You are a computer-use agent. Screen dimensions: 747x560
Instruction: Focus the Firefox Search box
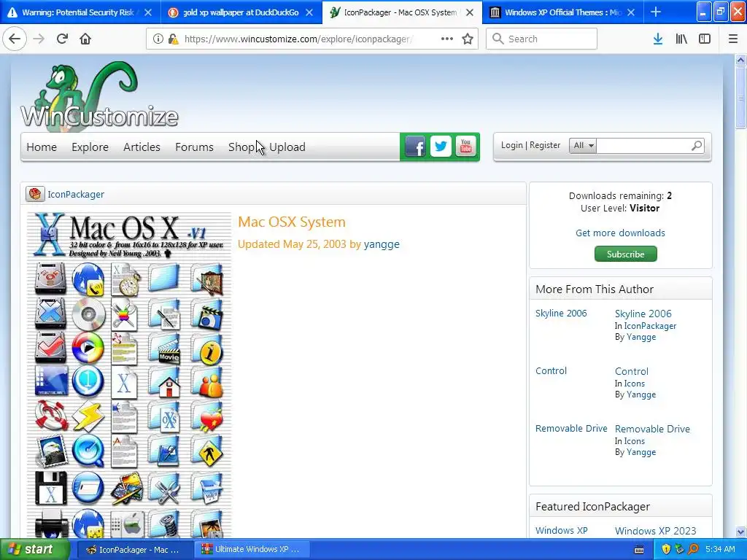[542, 39]
